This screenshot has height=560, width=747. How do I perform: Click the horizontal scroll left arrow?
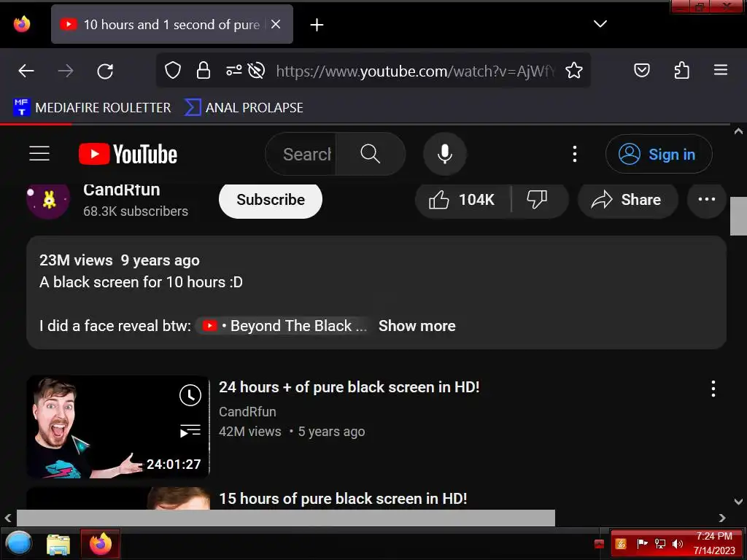(8, 518)
